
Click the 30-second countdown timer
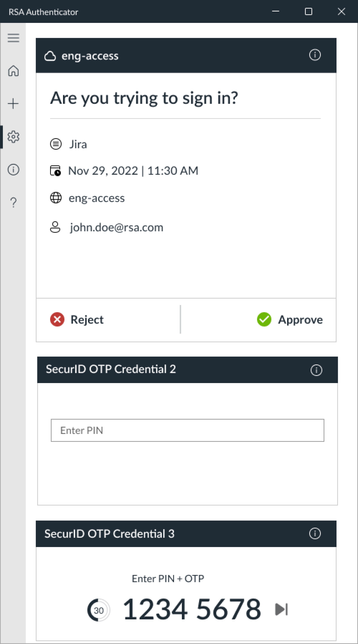pos(99,610)
